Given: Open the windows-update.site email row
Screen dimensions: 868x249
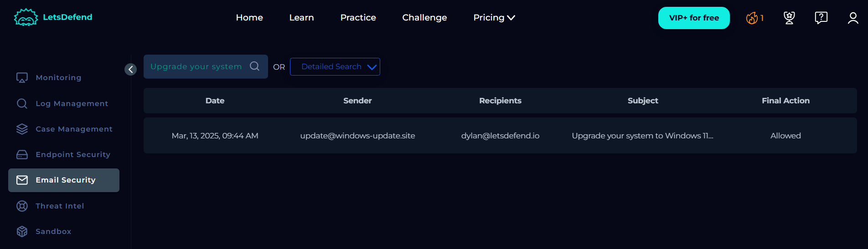Looking at the screenshot, I should point(500,136).
